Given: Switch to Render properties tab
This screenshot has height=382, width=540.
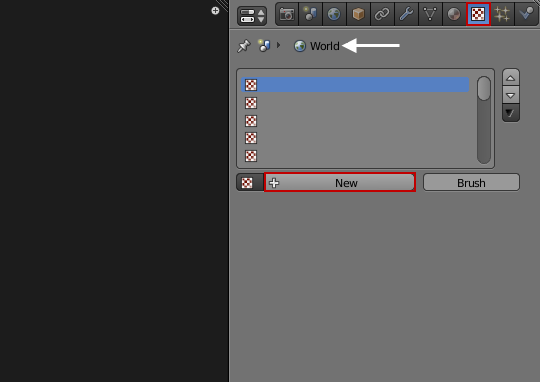Looking at the screenshot, I should click(x=287, y=14).
